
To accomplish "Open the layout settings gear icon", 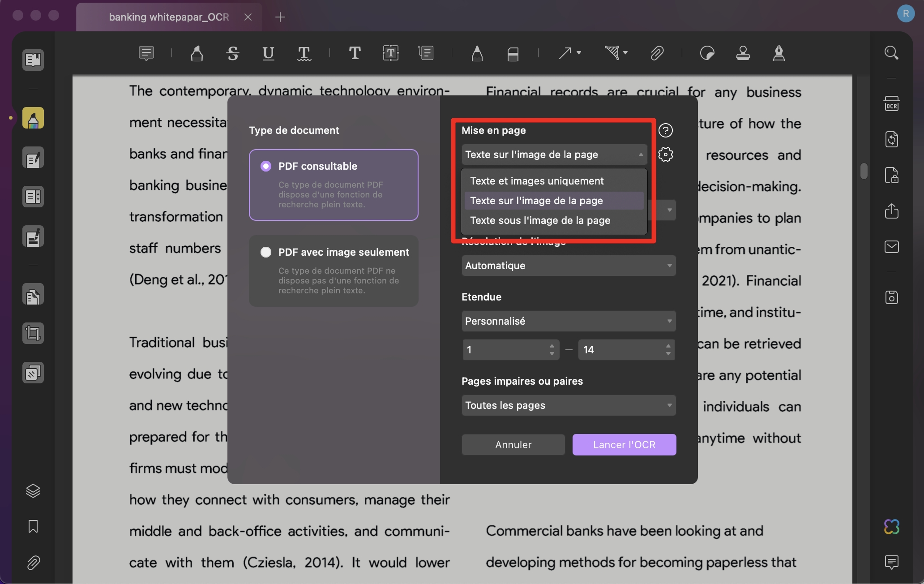I will click(666, 155).
